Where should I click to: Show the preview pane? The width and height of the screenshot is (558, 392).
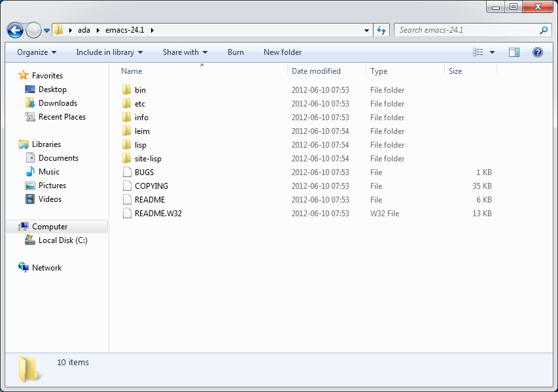pos(514,52)
